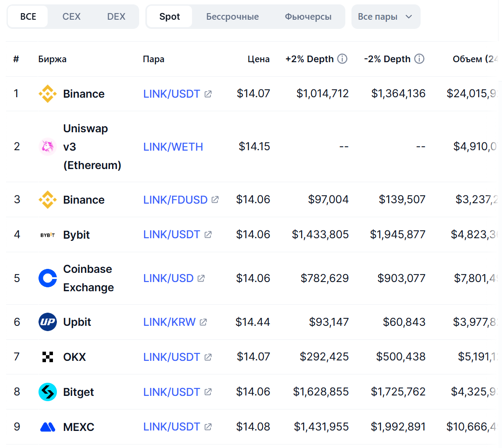
Task: Open the +2% Depth info icon
Action: pyautogui.click(x=342, y=59)
